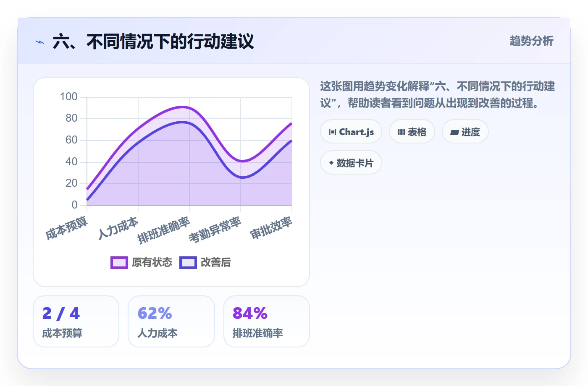Click the 62% value text

pos(155,313)
